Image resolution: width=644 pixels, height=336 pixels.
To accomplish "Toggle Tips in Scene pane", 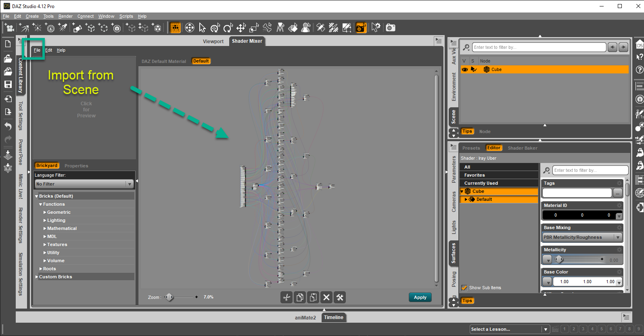I will point(467,131).
